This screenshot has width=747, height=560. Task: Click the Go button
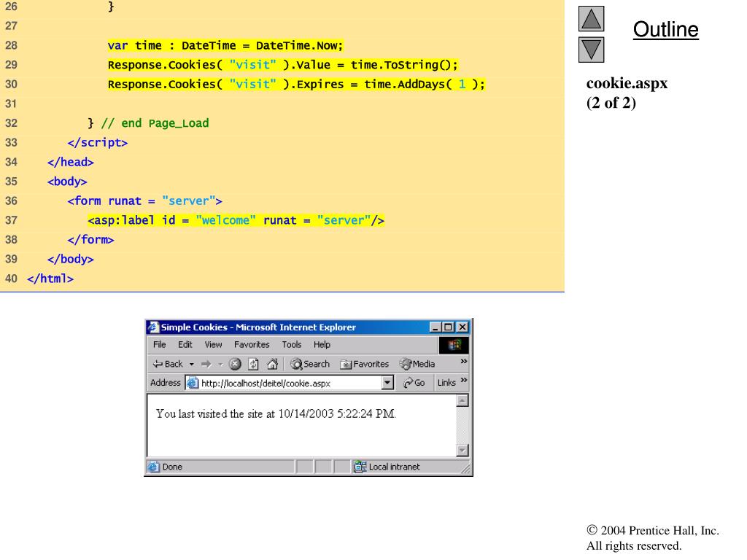[414, 383]
